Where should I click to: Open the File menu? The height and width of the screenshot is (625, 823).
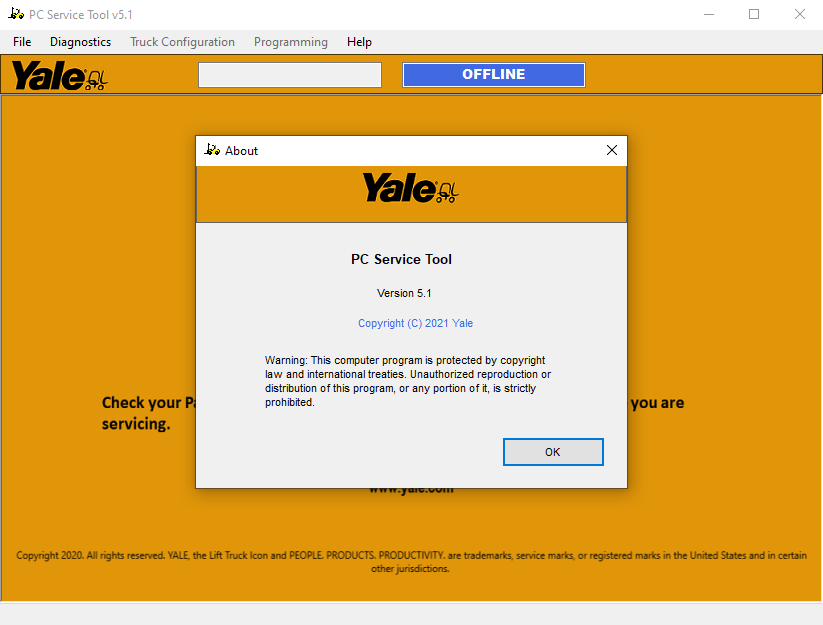click(22, 42)
